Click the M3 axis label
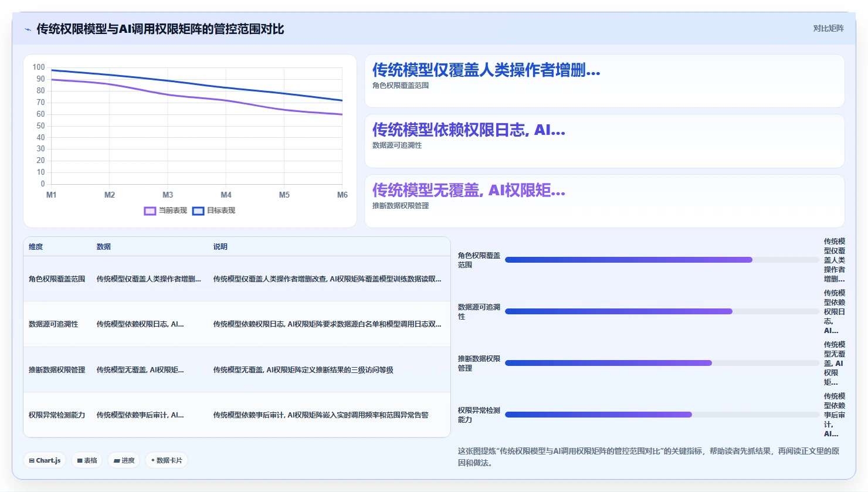The width and height of the screenshot is (868, 492). coord(168,195)
